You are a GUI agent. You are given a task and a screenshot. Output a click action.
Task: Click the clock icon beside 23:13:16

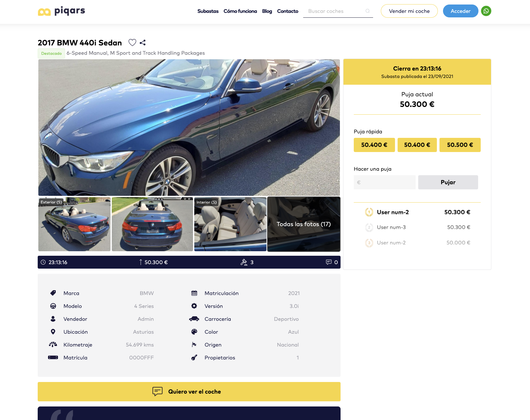coord(43,262)
